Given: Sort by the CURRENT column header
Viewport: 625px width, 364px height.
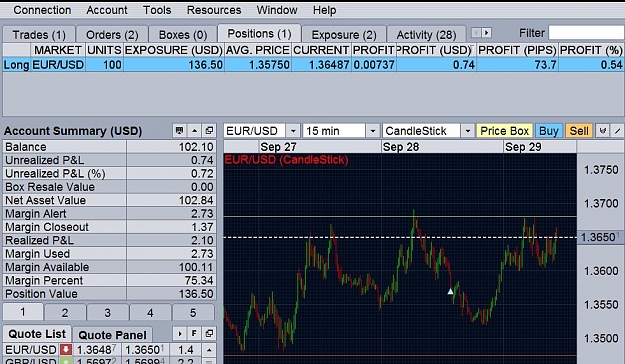Looking at the screenshot, I should 321,50.
